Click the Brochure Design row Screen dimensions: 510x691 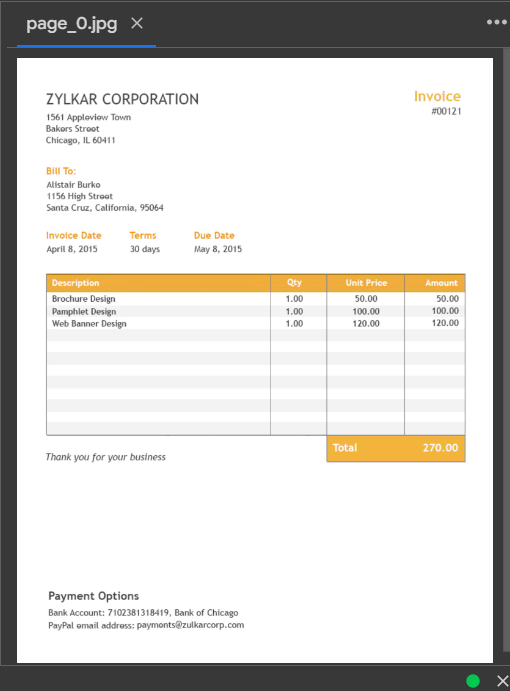(x=256, y=299)
